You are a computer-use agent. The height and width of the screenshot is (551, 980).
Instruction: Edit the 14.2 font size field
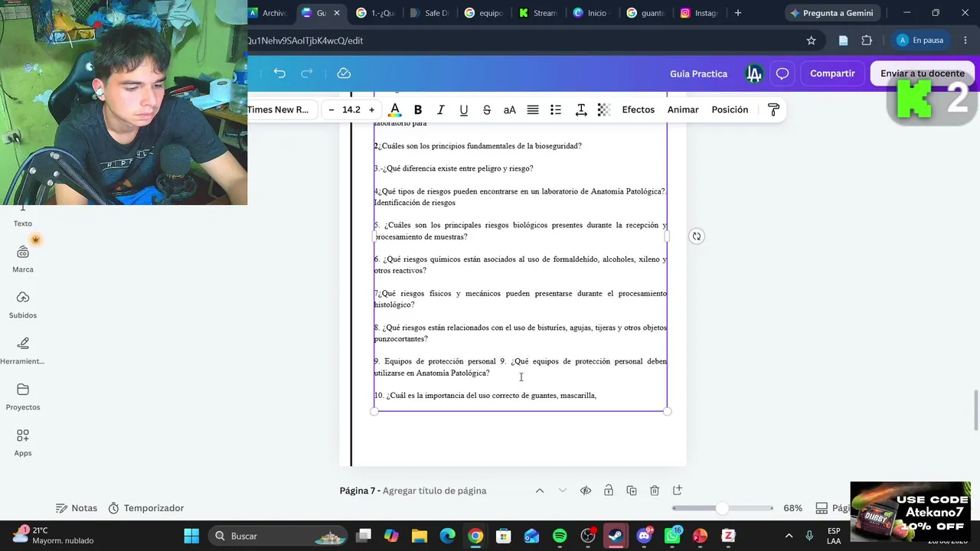[351, 109]
